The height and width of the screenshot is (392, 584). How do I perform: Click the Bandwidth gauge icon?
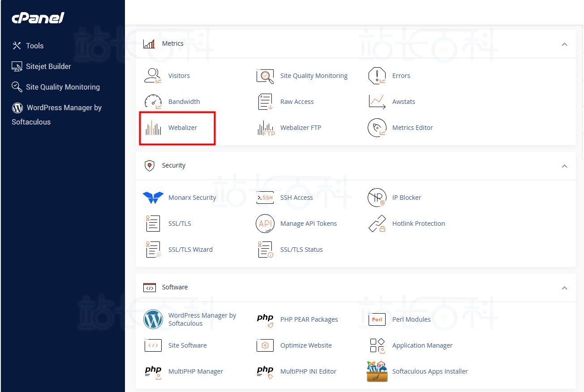tap(153, 102)
